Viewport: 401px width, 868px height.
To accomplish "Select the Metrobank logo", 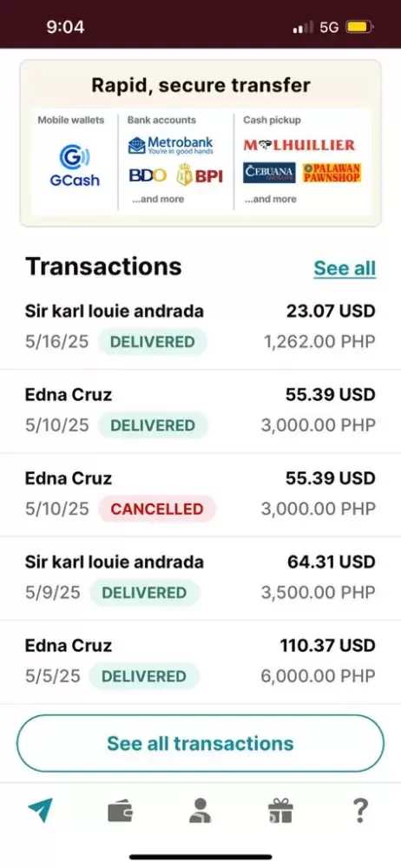I will (x=170, y=146).
